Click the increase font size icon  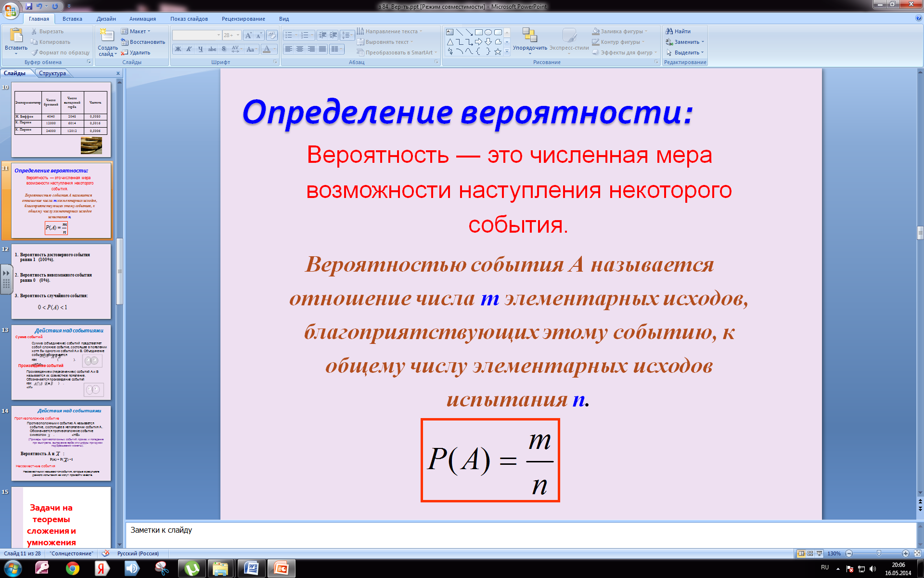248,35
